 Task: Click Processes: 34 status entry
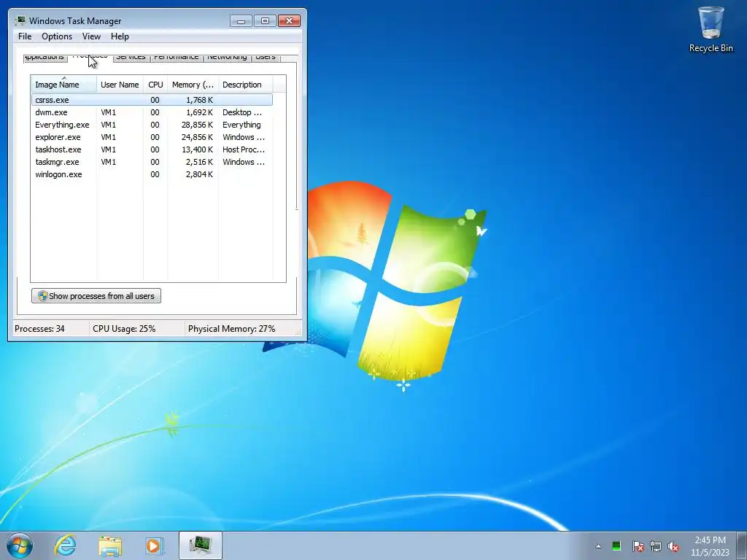tap(39, 329)
